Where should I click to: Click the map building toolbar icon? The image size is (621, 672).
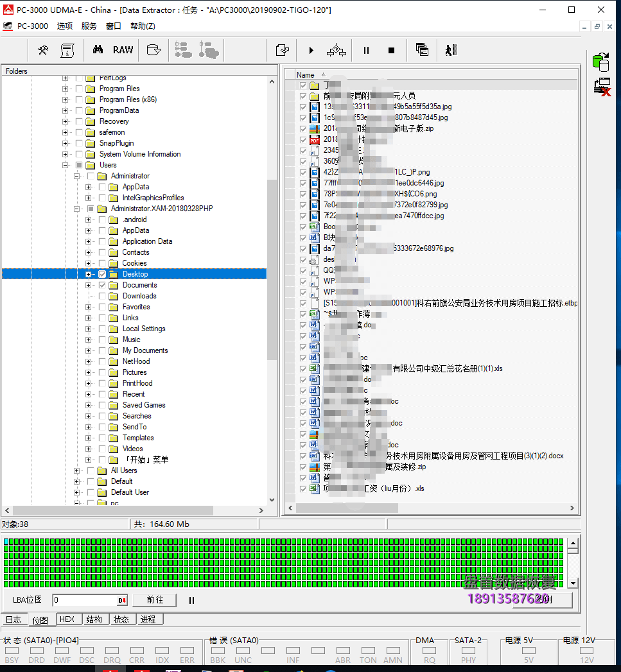click(x=337, y=51)
